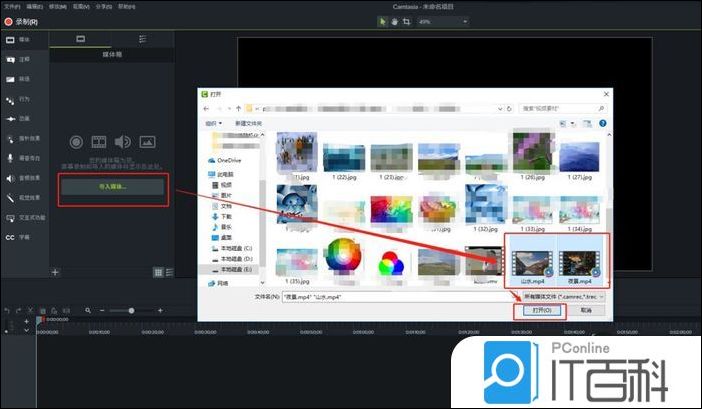Viewport: 702px width, 409px height.
Task: Adjust the timeline zoom slider
Action: [131, 311]
